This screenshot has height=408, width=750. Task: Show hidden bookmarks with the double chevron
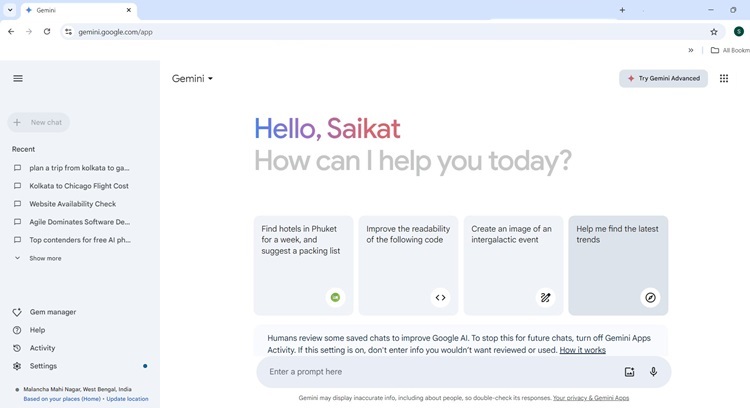[x=690, y=50]
